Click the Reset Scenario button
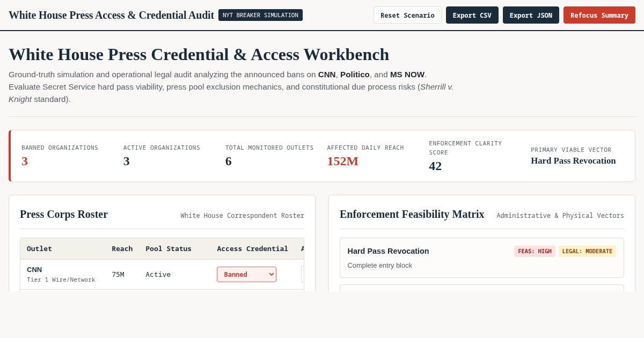 (407, 15)
